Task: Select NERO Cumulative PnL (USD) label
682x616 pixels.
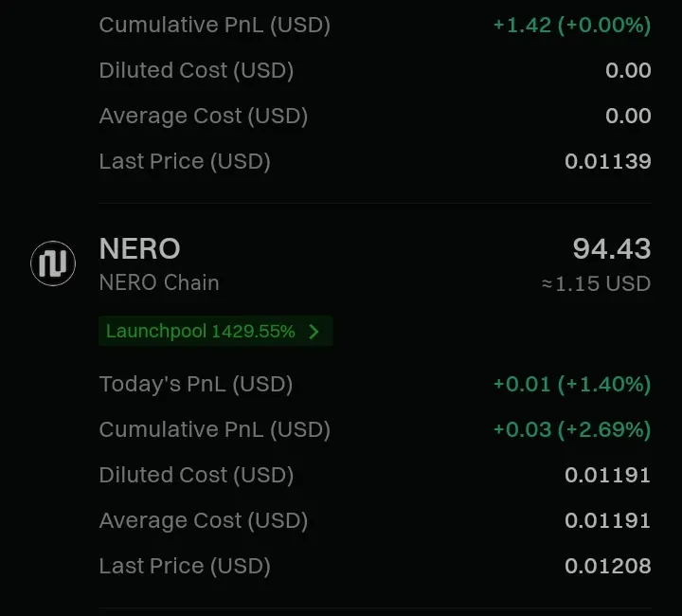Action: click(215, 430)
